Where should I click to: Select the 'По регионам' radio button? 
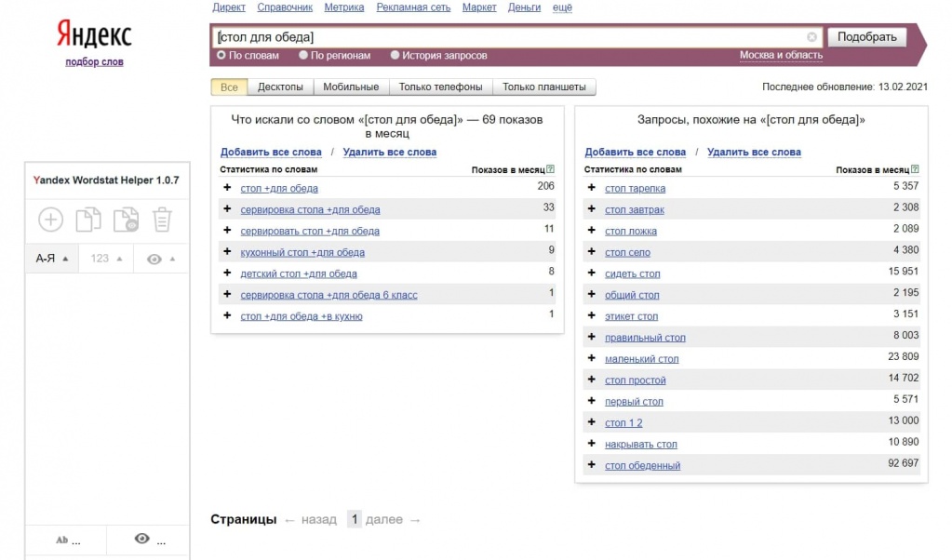click(x=303, y=56)
